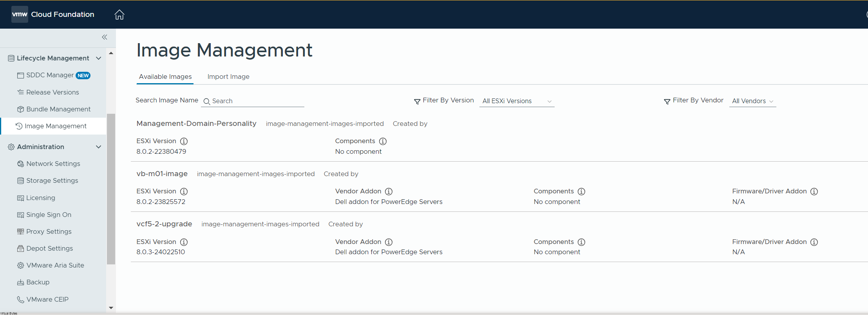Click the Management-Domain-Personality image name
The height and width of the screenshot is (315, 868).
pyautogui.click(x=196, y=124)
